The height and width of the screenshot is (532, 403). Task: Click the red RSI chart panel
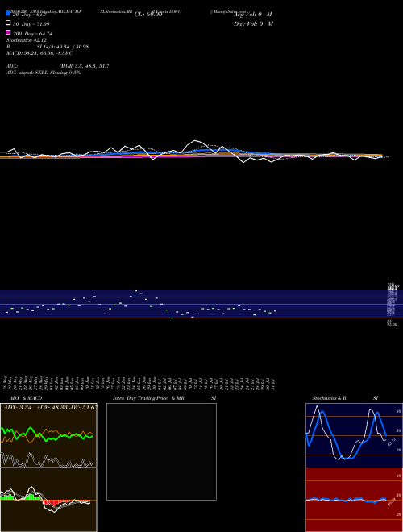354,500
